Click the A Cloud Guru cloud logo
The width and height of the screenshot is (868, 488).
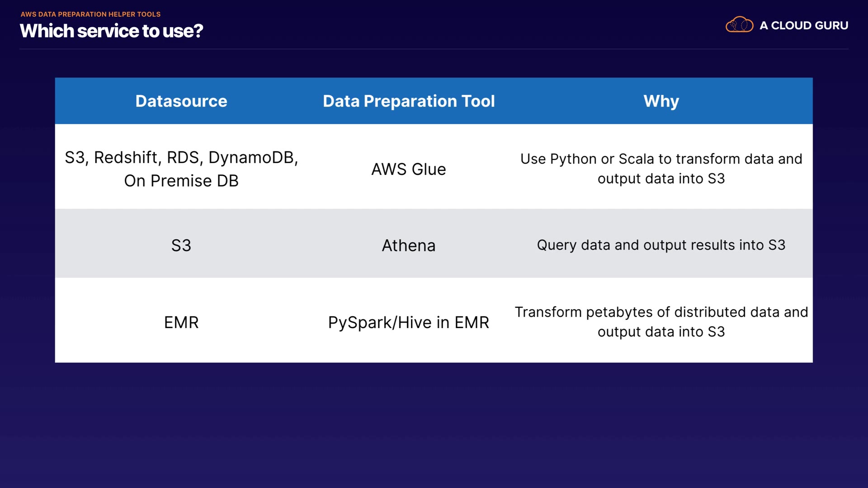point(739,25)
